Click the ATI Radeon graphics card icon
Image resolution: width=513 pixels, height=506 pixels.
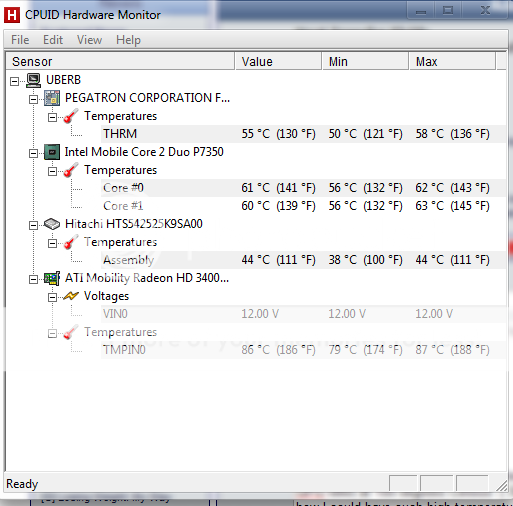point(52,278)
